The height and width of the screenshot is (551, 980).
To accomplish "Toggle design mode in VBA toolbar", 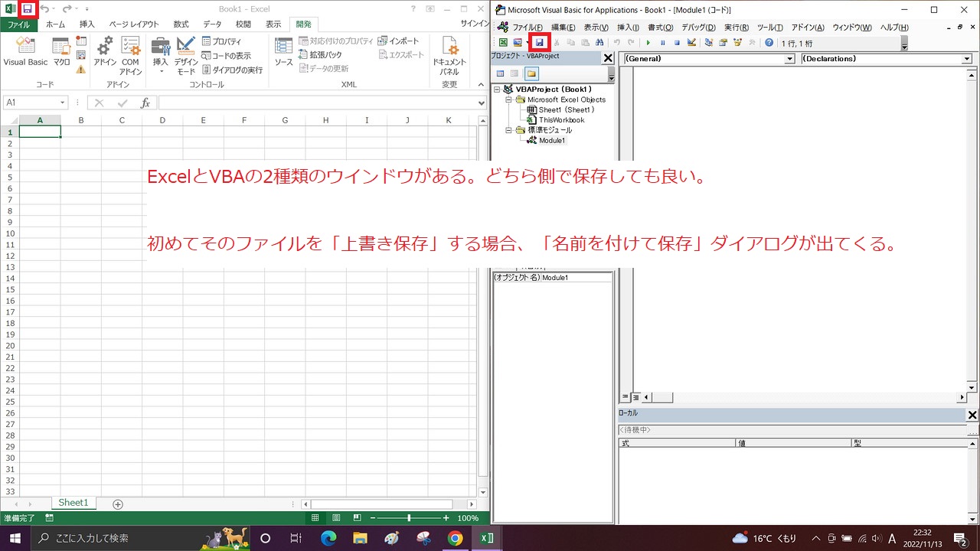I will (691, 43).
